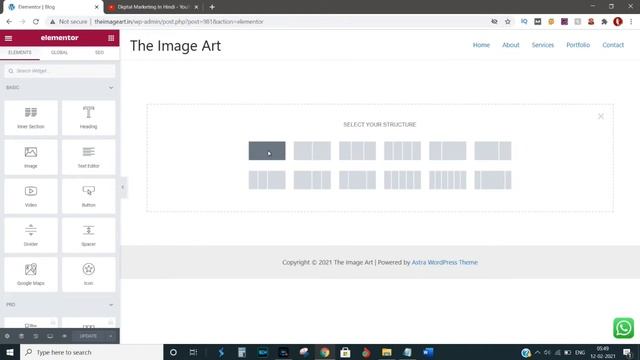Select the Divider widget
640x360 pixels.
pyautogui.click(x=31, y=236)
